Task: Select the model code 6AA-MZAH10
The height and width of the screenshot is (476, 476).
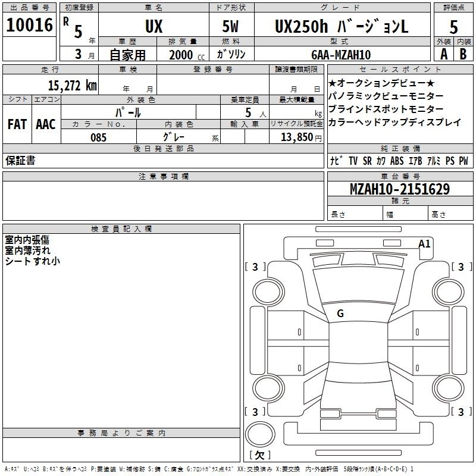Action: click(x=341, y=55)
